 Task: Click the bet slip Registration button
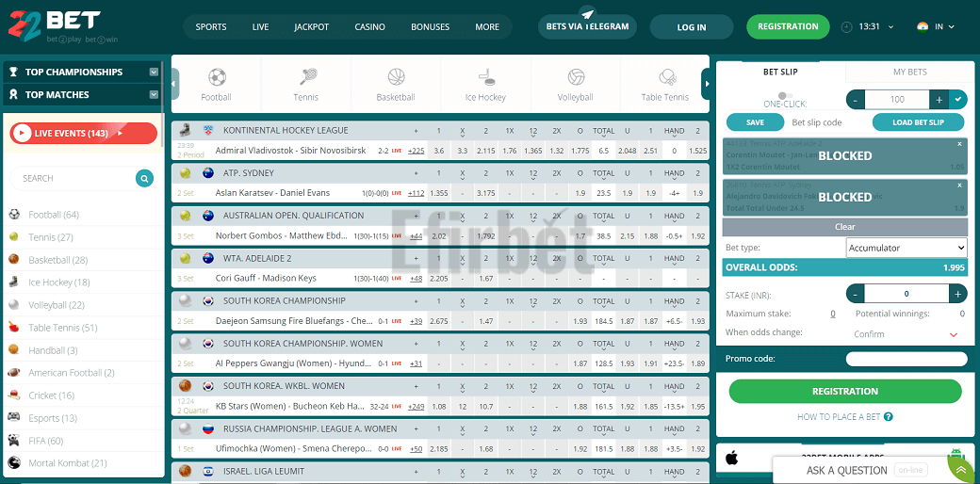845,391
